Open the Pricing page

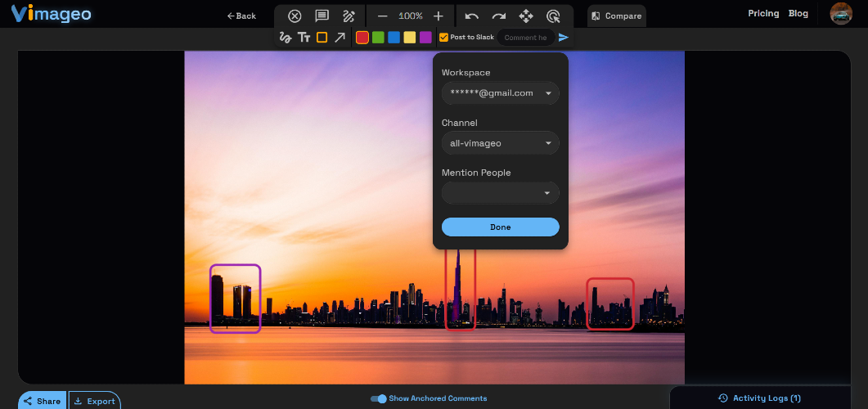tap(763, 14)
